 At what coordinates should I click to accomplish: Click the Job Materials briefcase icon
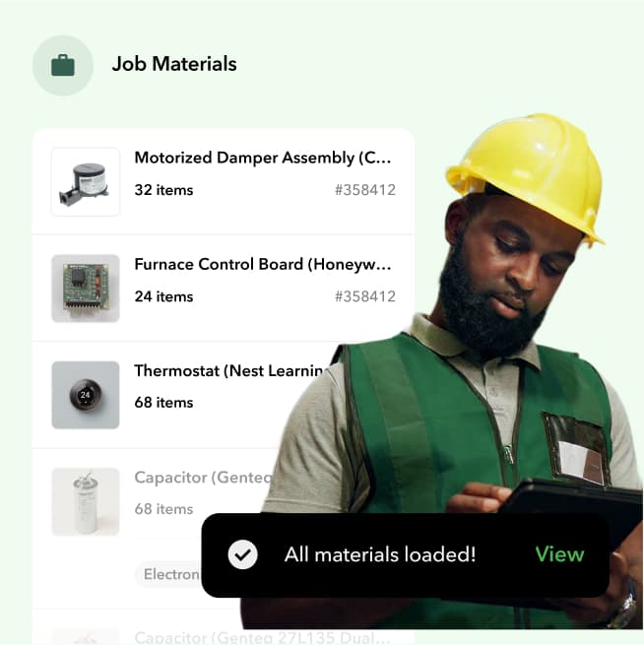click(63, 65)
